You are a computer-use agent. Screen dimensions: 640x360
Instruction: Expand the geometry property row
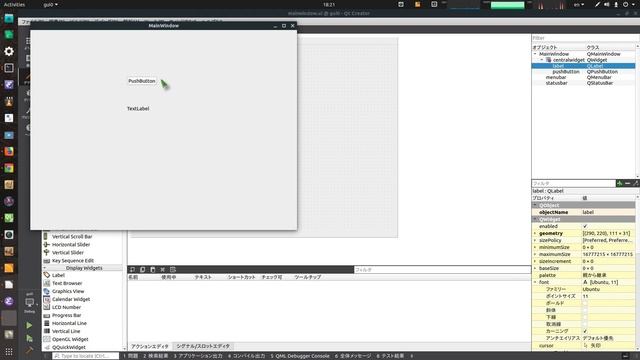(535, 233)
